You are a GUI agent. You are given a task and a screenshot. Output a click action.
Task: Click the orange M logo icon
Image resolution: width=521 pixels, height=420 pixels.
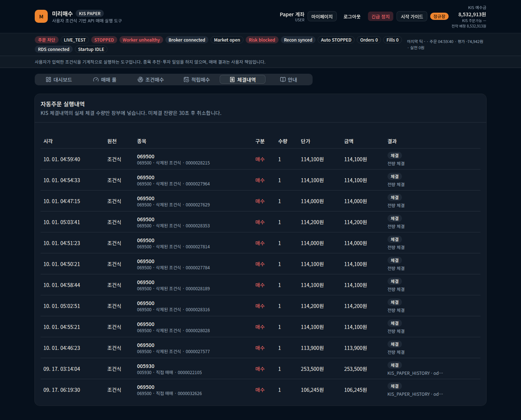41,16
